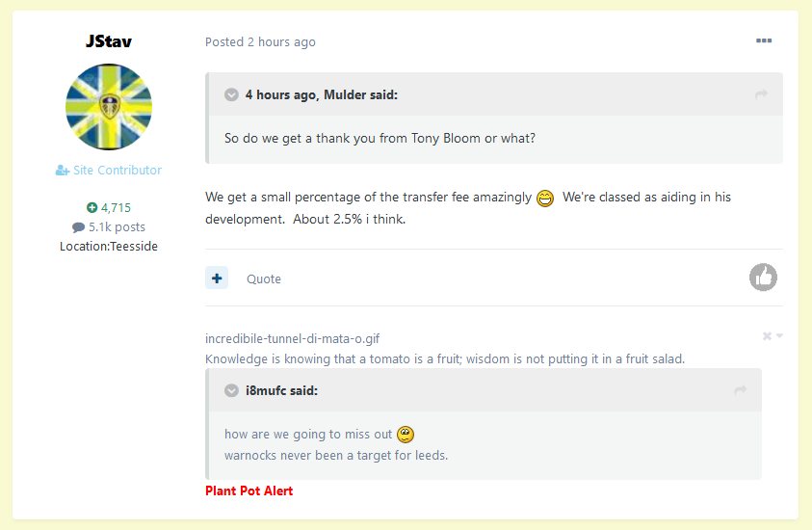Open signature options dropdown arrow

tap(779, 335)
